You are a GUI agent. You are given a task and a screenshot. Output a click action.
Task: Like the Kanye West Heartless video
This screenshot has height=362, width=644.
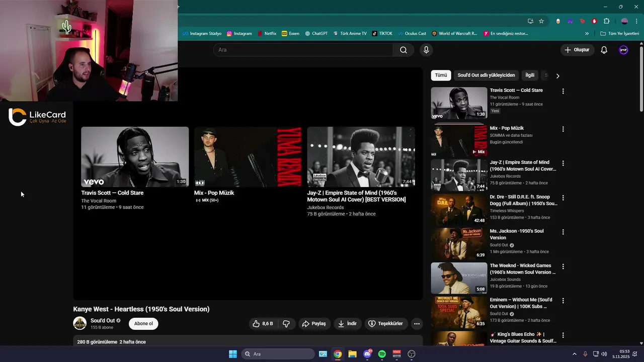tap(263, 324)
